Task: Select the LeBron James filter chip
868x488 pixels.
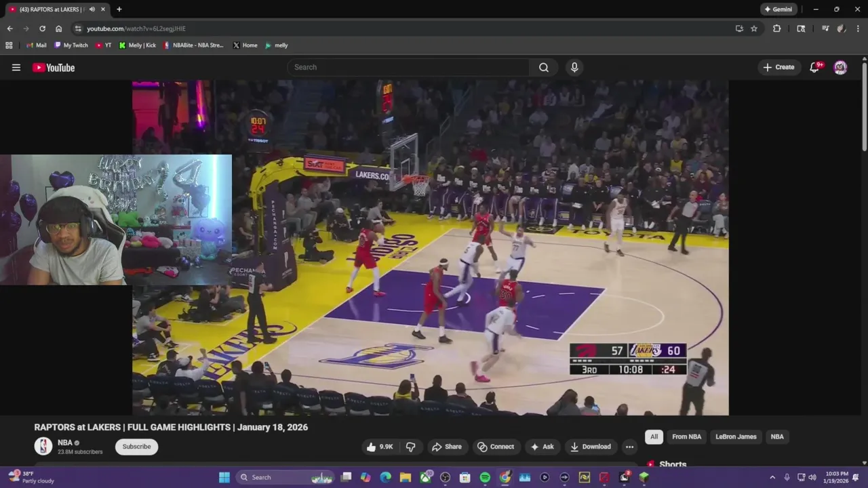Action: click(736, 436)
